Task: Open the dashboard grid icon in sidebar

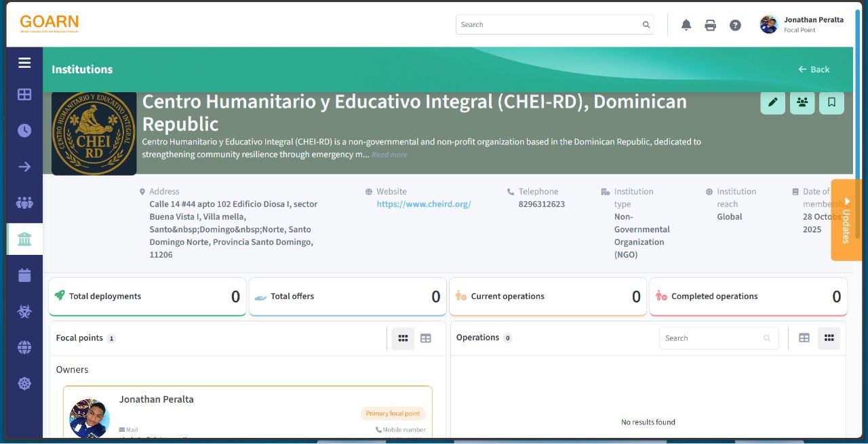Action: coord(24,94)
